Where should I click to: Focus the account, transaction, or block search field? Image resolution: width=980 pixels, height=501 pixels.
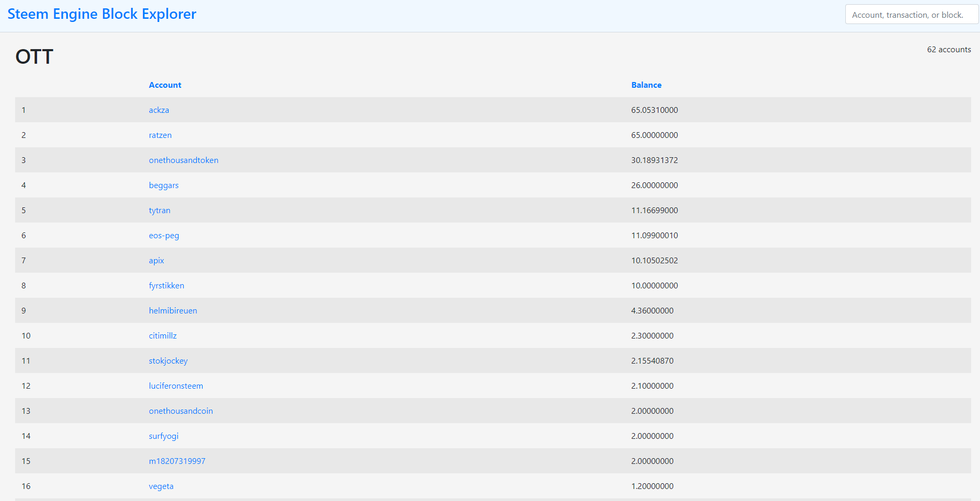pyautogui.click(x=912, y=15)
